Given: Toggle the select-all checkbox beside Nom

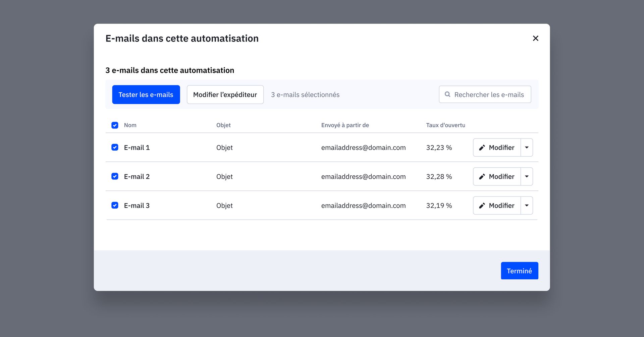Looking at the screenshot, I should coord(115,125).
